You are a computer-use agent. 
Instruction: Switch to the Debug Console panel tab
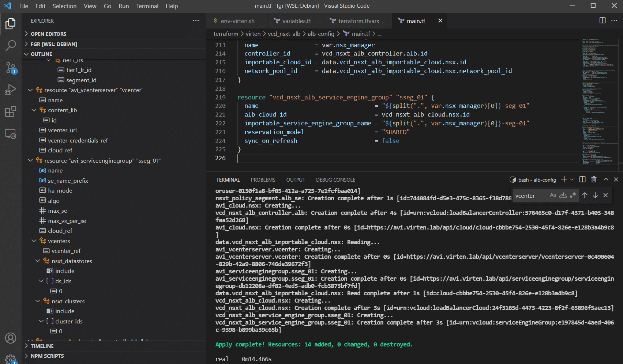336,180
